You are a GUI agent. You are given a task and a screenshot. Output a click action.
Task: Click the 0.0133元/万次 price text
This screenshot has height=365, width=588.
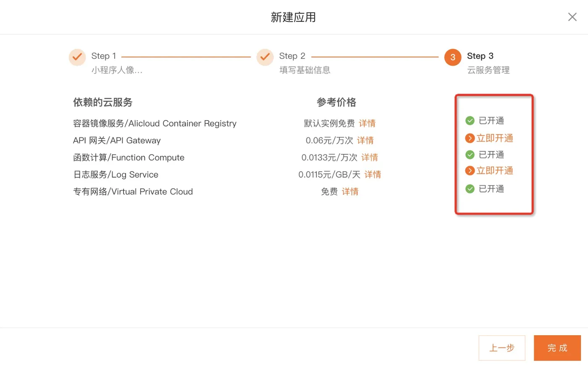pos(329,158)
